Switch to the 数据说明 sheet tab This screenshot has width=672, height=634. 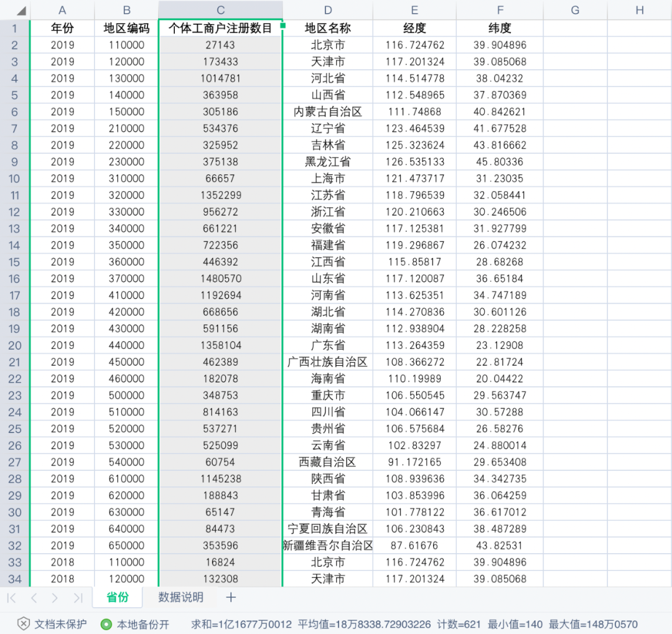pos(180,597)
